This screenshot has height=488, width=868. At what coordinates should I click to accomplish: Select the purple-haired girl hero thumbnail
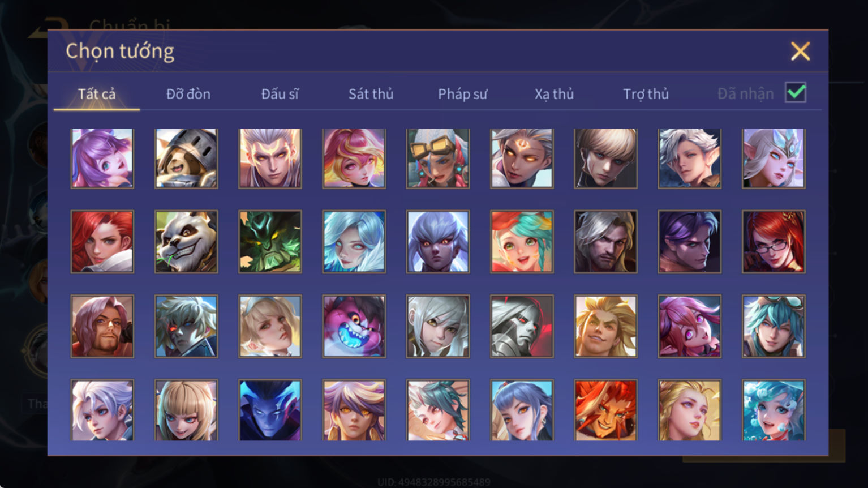(102, 158)
